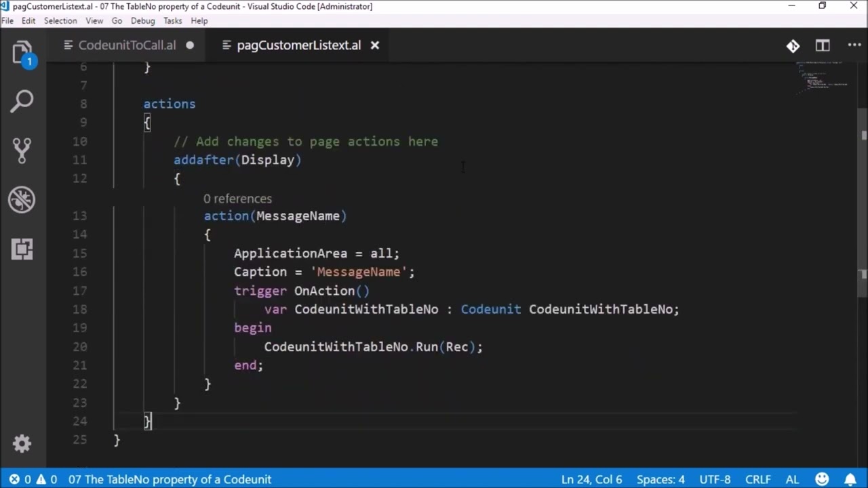Open errors count in status bar
The width and height of the screenshot is (868, 488).
point(20,479)
